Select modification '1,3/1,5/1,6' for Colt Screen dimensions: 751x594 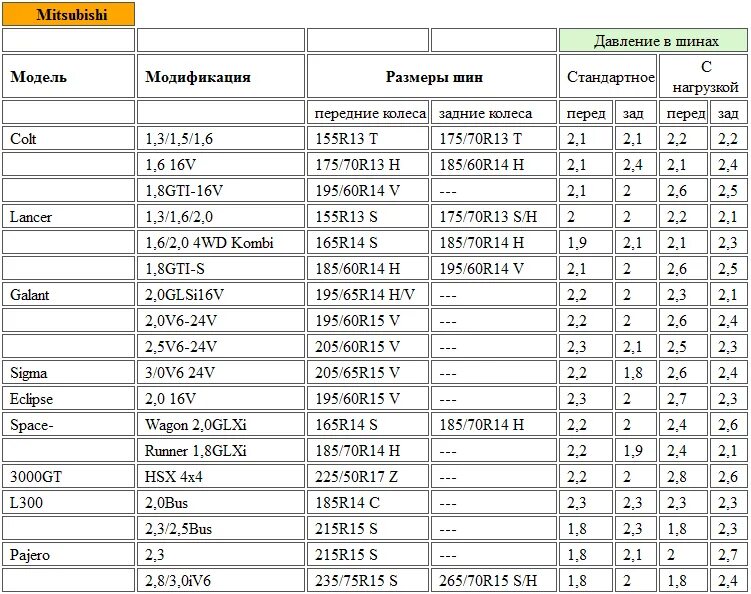[221, 138]
